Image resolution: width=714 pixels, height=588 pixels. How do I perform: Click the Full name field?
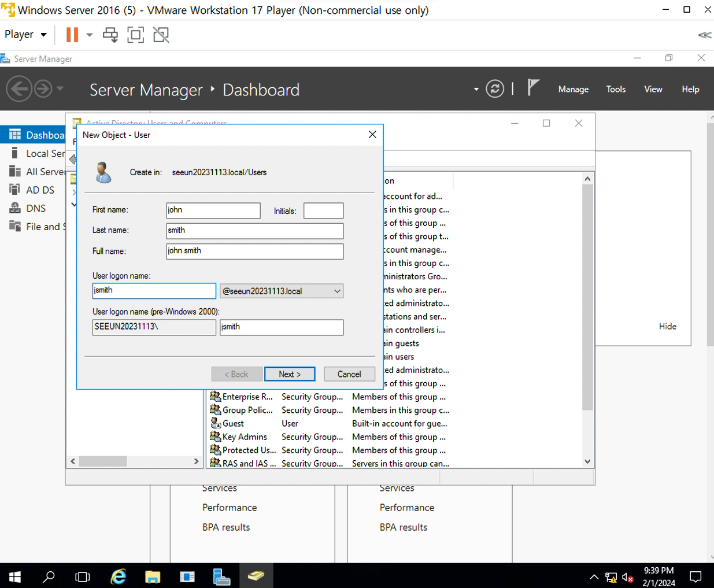[x=255, y=251]
